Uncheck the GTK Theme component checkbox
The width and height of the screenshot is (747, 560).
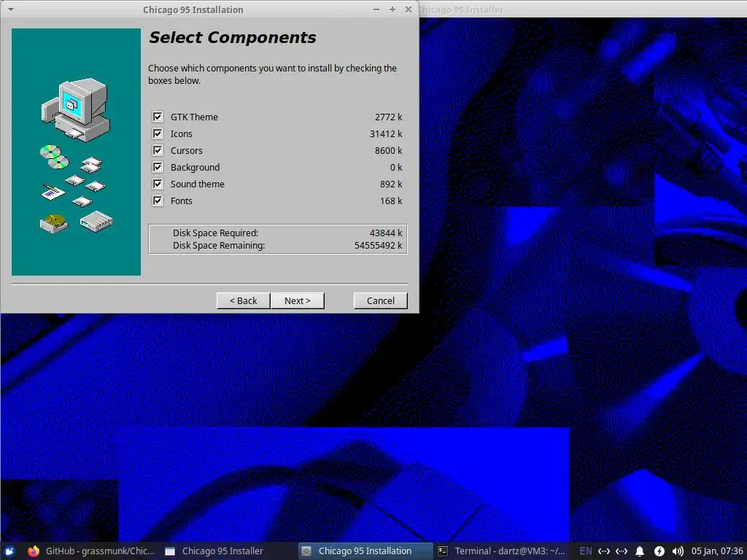(x=158, y=117)
